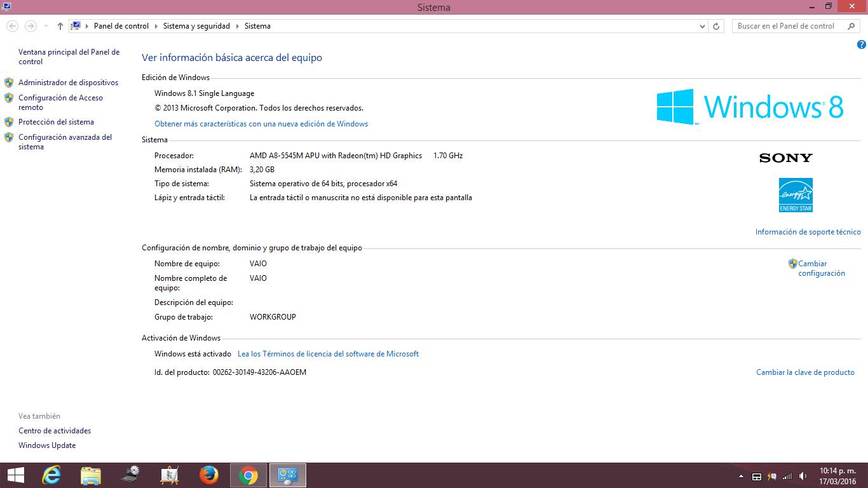The width and height of the screenshot is (868, 488).
Task: Read the Términos de licencia del software de Microsoft
Action: pos(328,354)
